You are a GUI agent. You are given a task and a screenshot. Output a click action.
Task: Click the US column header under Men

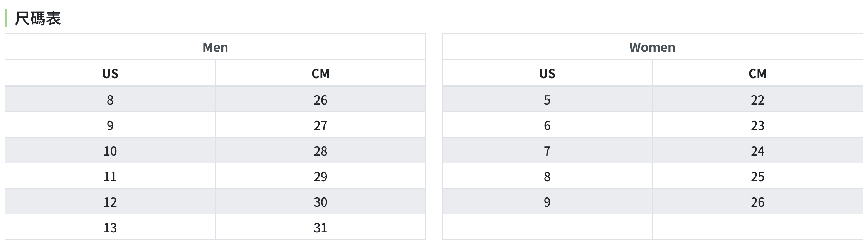[x=110, y=74]
